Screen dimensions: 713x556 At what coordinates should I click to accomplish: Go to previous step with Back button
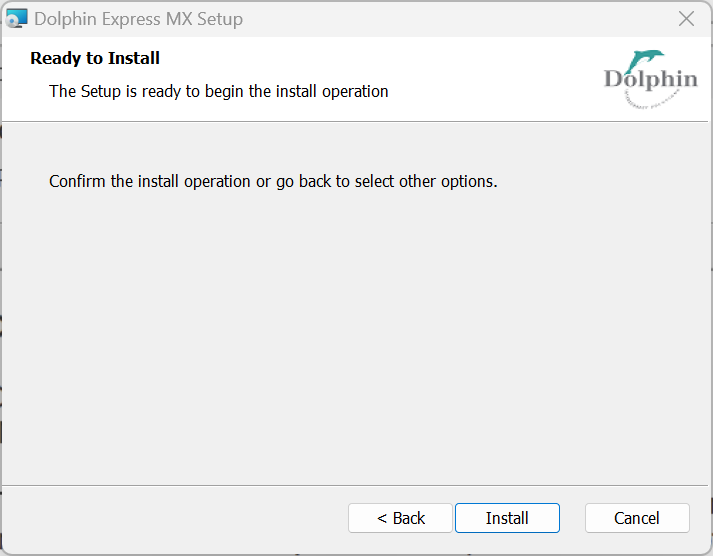(401, 518)
